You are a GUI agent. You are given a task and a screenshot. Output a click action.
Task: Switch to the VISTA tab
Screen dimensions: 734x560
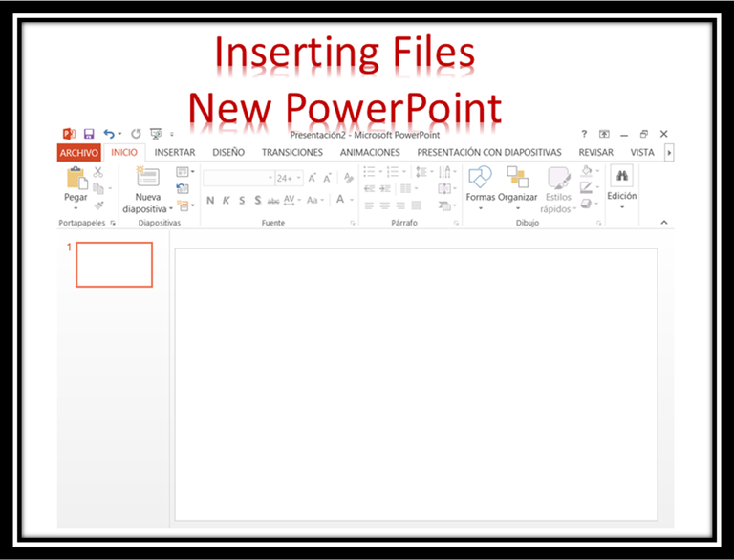(642, 153)
